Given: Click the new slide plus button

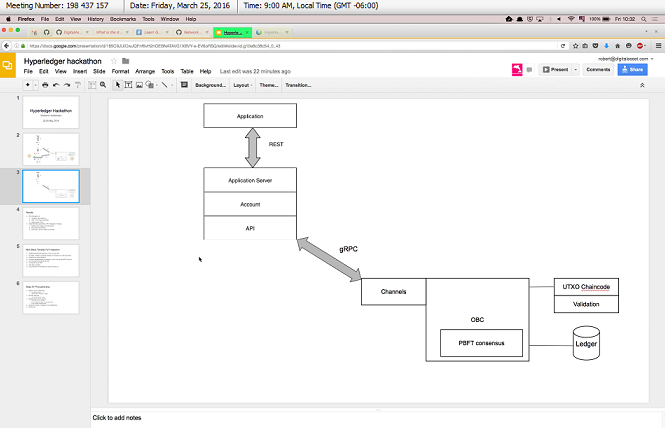Looking at the screenshot, I should (x=28, y=85).
